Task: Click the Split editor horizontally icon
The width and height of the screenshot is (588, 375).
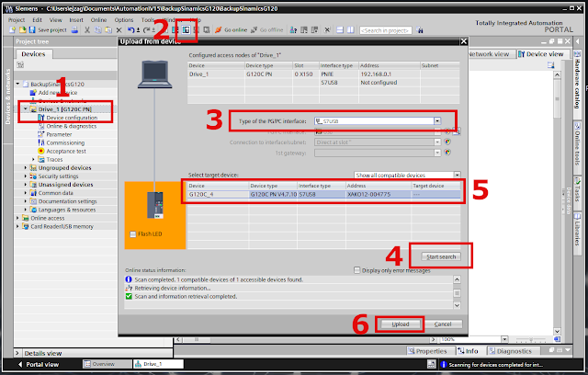Action: [x=340, y=29]
